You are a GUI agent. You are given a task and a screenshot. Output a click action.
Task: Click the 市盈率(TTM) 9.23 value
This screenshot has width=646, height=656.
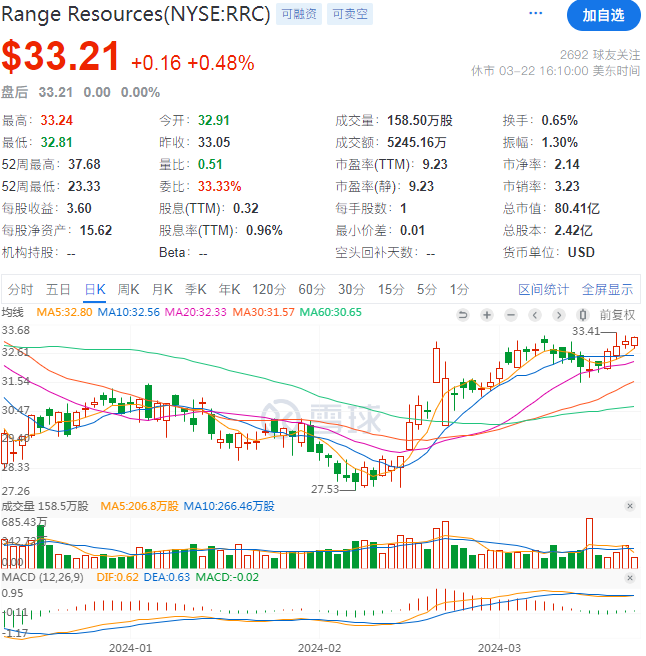(x=435, y=164)
